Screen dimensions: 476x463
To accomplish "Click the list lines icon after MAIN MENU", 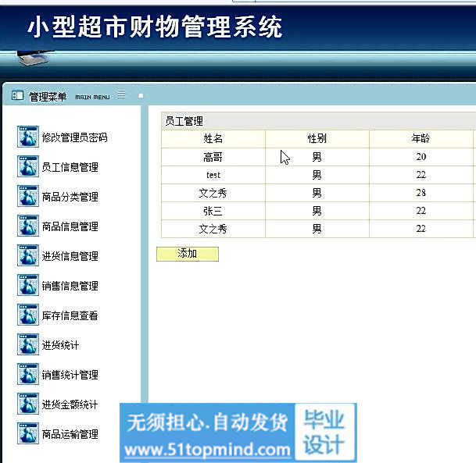I will click(x=121, y=94).
